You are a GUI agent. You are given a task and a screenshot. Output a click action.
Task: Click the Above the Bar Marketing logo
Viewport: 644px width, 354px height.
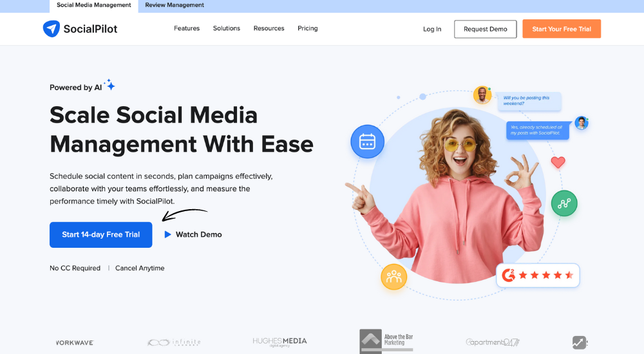(386, 341)
